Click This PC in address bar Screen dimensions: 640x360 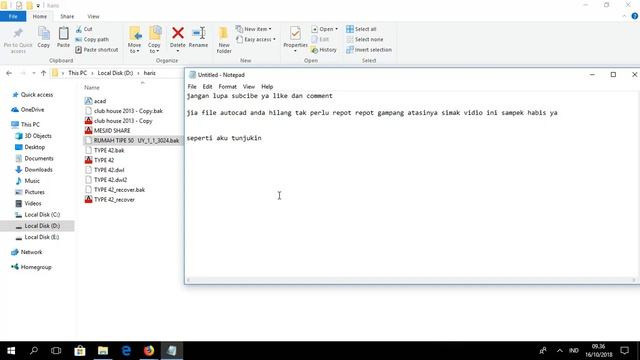pos(78,73)
